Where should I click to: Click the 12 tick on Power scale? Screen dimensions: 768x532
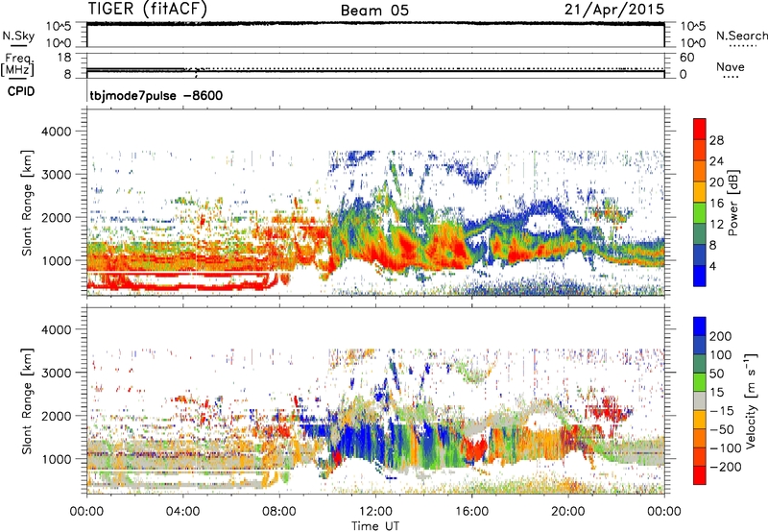(x=716, y=225)
